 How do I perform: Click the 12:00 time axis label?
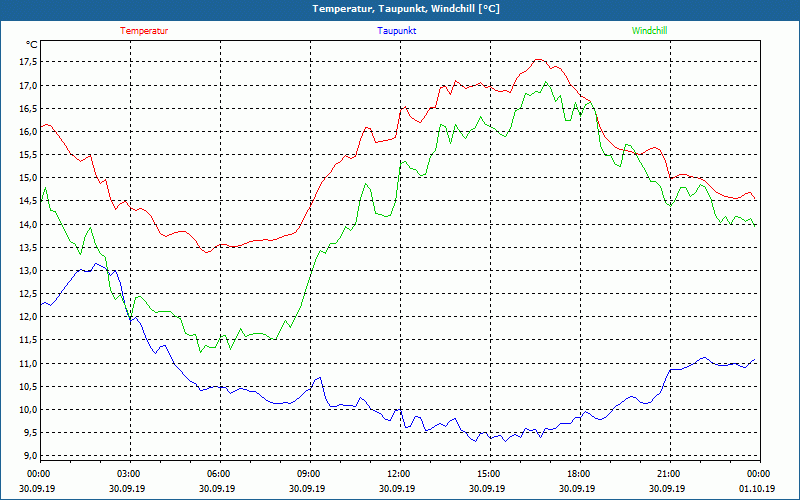tap(400, 474)
